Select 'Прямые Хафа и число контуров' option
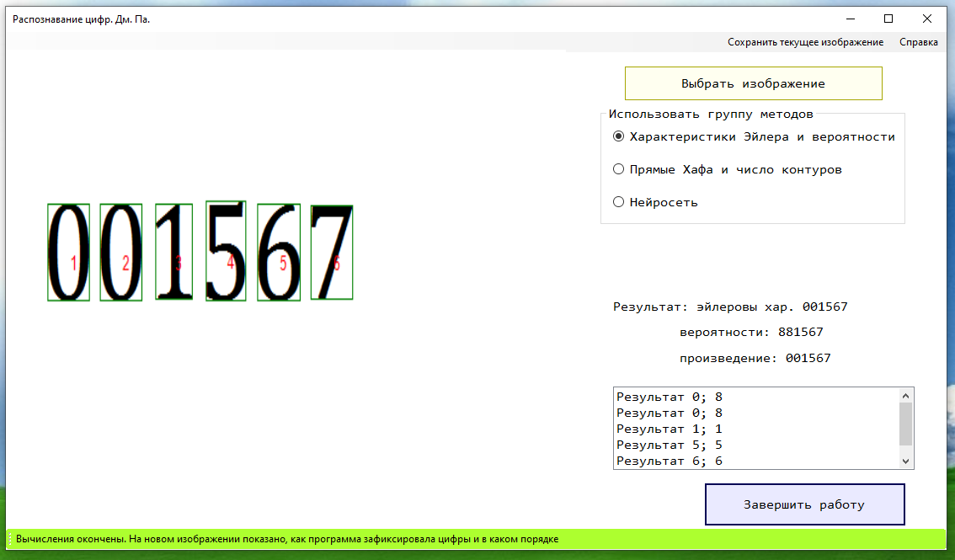Screen dimensions: 955x560 [619, 169]
